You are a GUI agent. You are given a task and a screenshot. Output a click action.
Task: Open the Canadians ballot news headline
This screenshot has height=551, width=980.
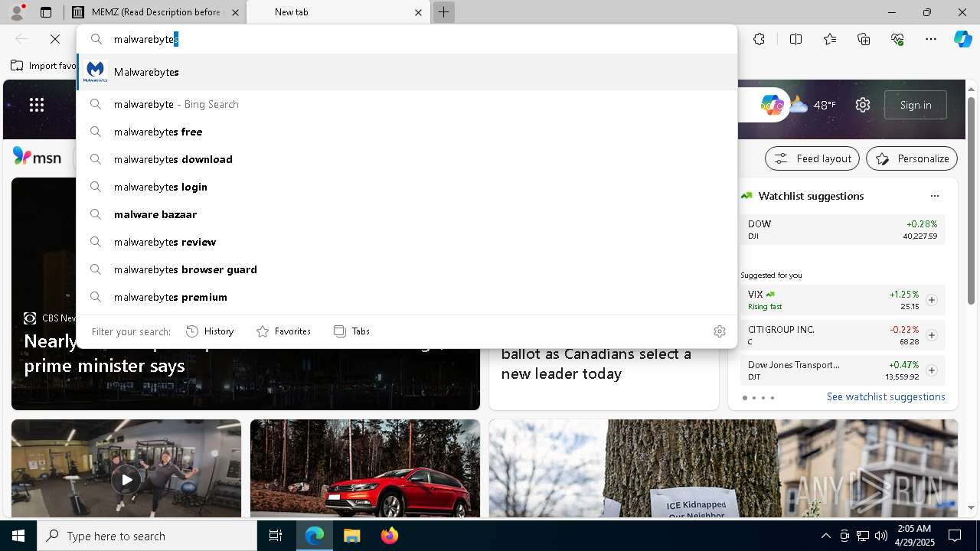pyautogui.click(x=596, y=364)
